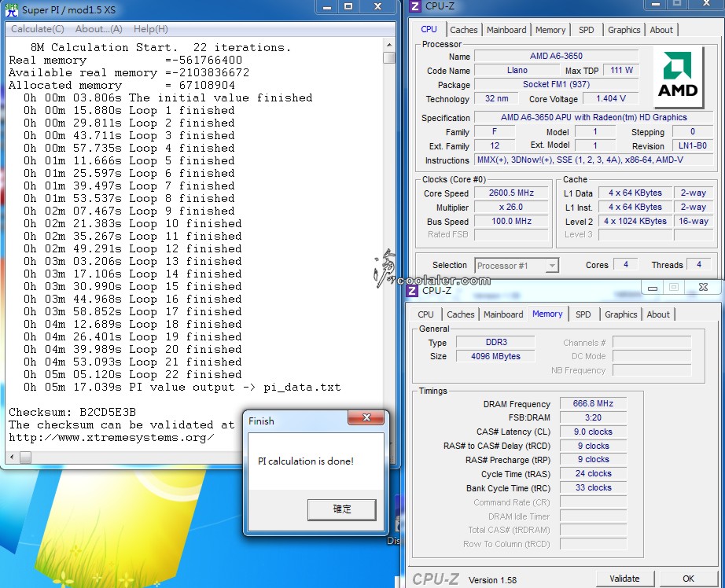Click the CPU-Z icon in the top window title
The width and height of the screenshot is (725, 588).
415,6
